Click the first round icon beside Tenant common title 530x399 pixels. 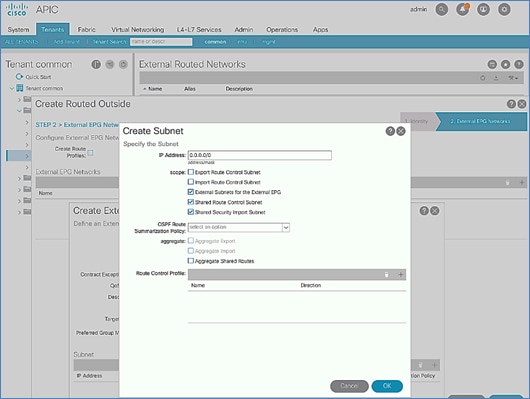click(x=96, y=64)
